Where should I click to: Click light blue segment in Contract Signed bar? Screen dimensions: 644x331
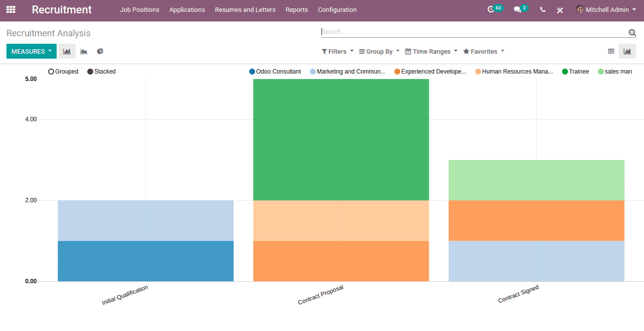coord(537,261)
